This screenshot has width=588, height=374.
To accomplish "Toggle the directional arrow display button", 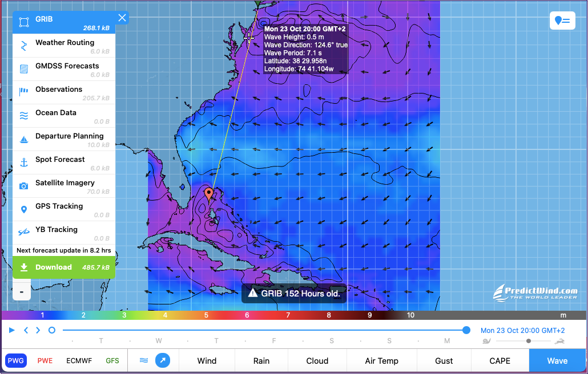I will click(x=163, y=361).
